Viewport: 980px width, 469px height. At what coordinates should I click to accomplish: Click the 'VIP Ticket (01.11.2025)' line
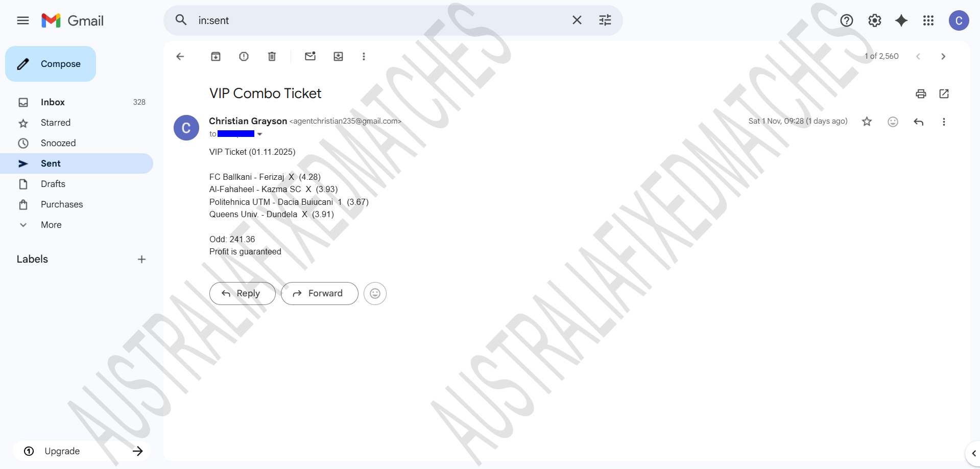coord(252,152)
